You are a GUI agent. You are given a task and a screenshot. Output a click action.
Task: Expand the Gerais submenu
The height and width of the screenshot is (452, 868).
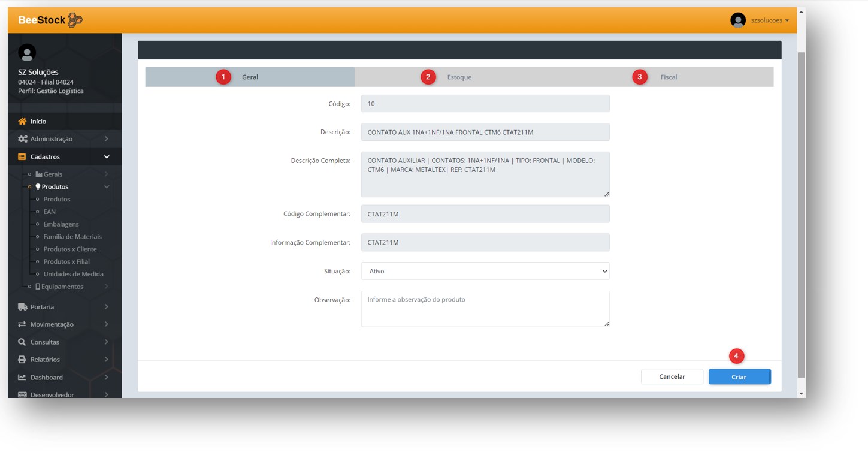point(53,174)
